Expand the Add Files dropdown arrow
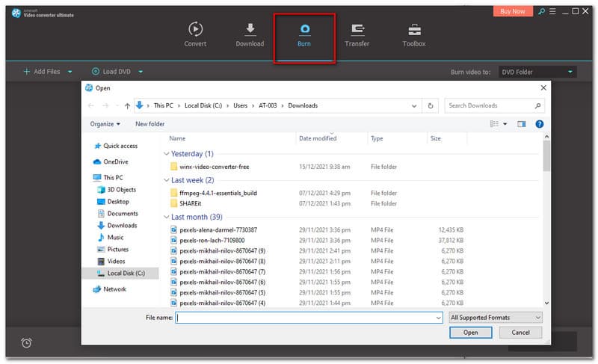This screenshot has width=598, height=364. coord(70,72)
